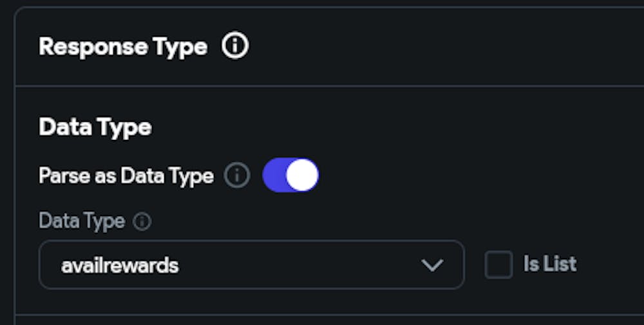The height and width of the screenshot is (325, 644).
Task: Click the blue track of the Parse switch
Action: pyautogui.click(x=274, y=175)
